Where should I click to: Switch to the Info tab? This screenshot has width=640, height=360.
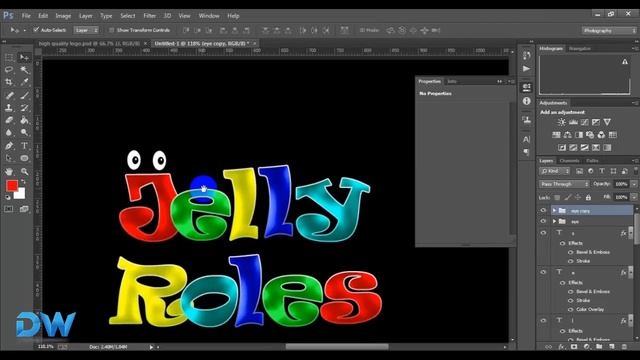point(451,81)
